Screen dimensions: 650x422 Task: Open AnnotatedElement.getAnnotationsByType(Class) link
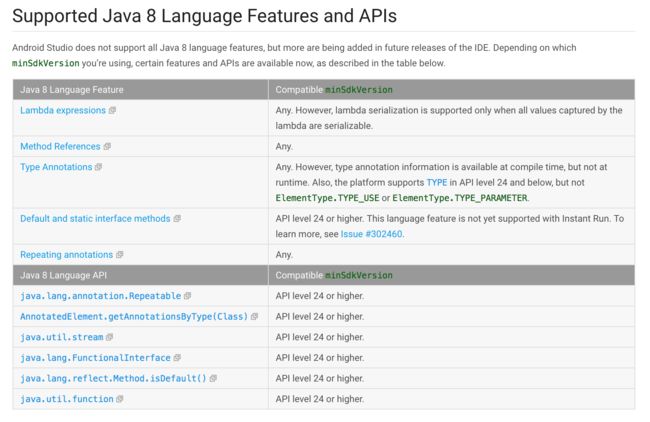[134, 317]
